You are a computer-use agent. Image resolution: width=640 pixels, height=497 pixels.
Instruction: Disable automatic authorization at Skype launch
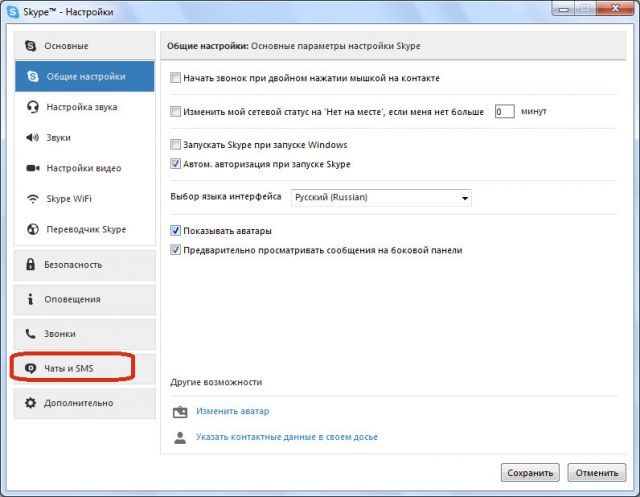tap(175, 164)
